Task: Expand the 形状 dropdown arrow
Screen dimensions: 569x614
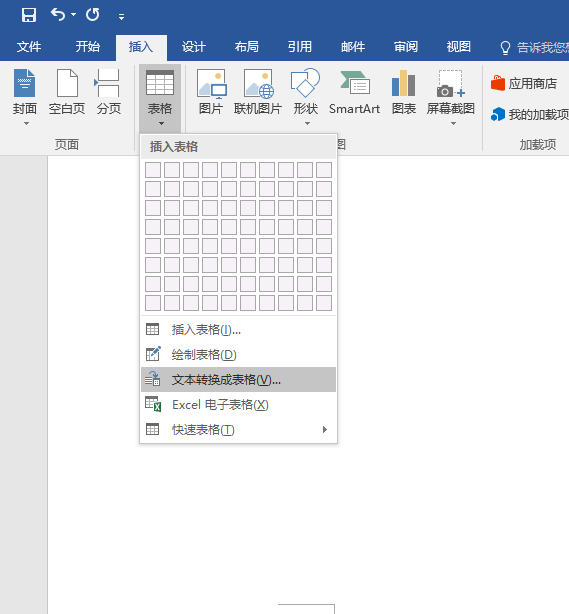Action: [307, 124]
